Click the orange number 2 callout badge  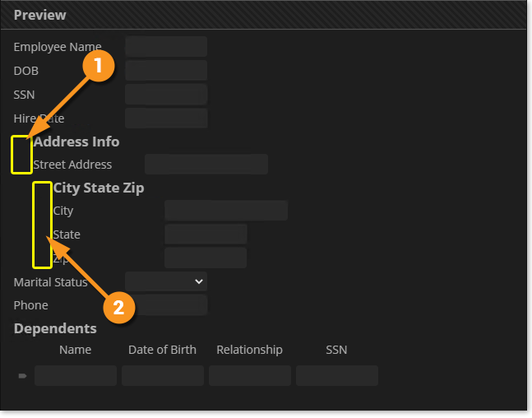(118, 308)
